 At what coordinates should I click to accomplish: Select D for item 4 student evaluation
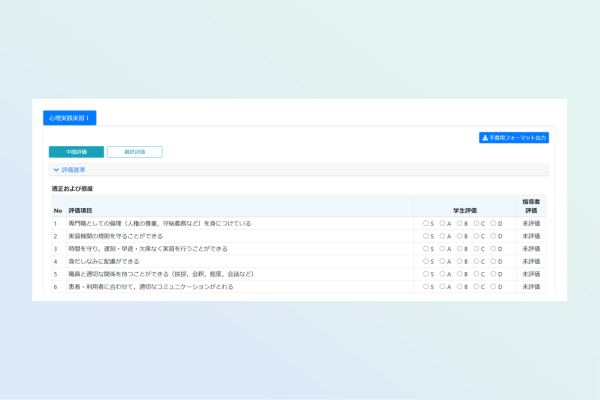(x=495, y=261)
